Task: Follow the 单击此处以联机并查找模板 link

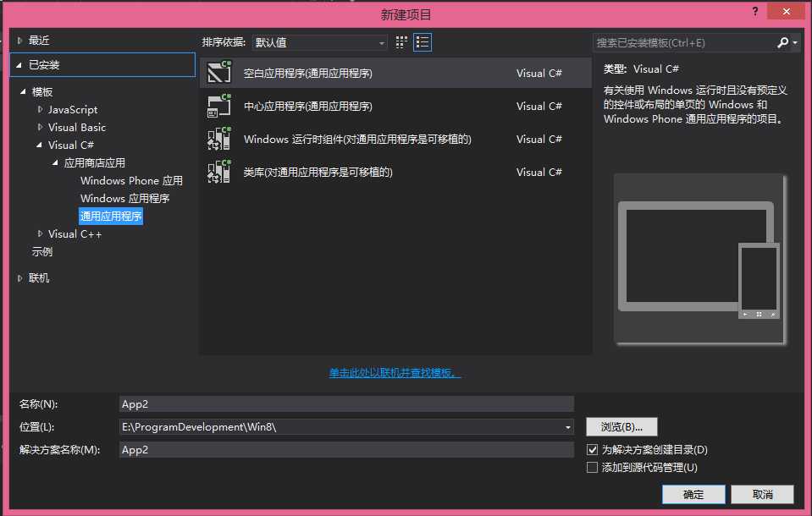Action: [395, 373]
